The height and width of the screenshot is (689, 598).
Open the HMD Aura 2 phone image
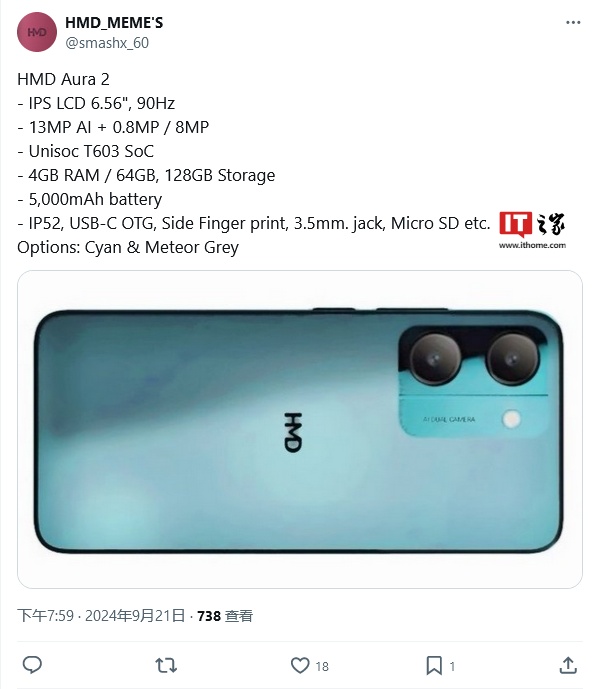point(300,429)
